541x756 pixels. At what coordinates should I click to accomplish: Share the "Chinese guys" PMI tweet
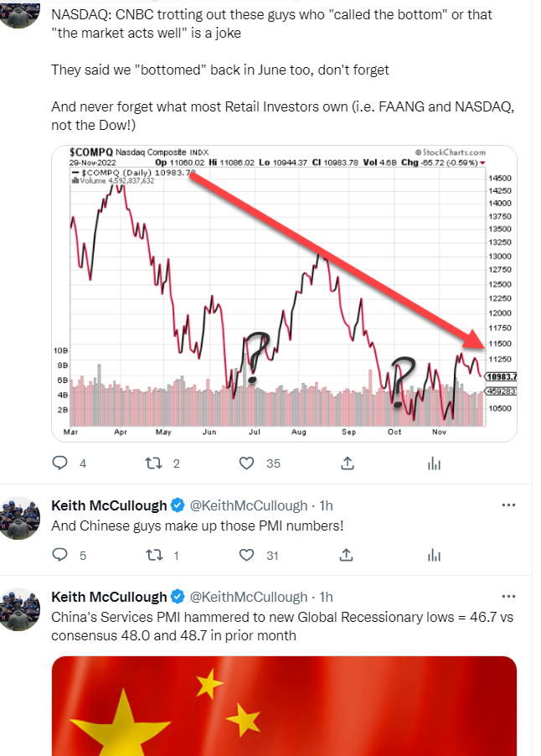347,555
